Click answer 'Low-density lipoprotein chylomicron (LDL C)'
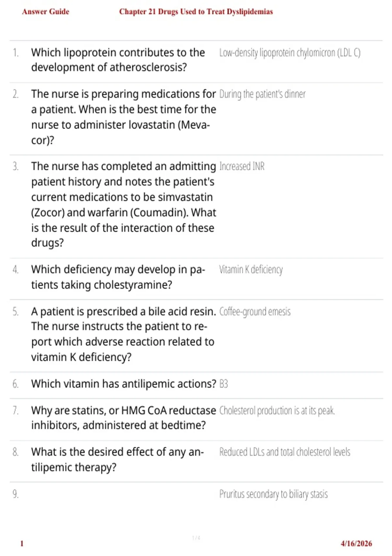 [x=290, y=53]
